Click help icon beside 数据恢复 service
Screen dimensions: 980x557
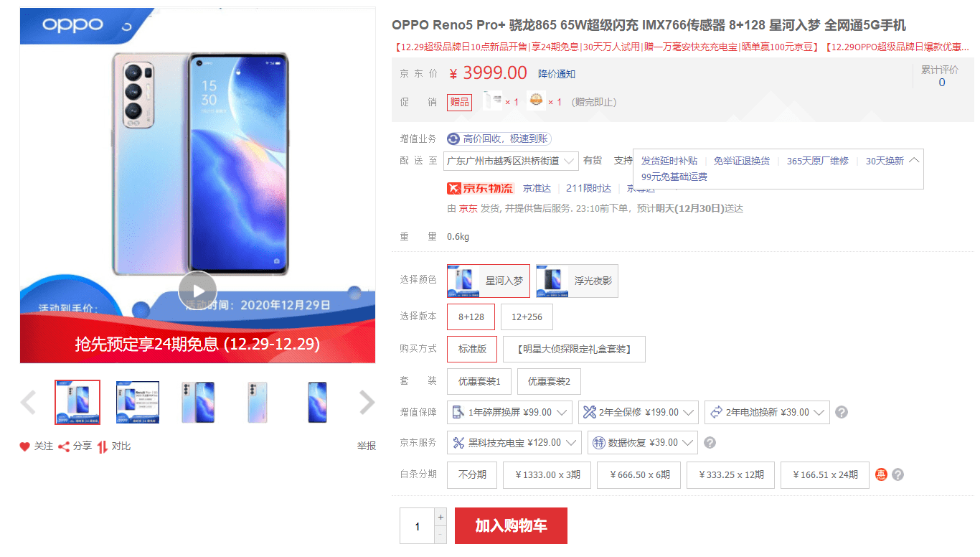710,443
